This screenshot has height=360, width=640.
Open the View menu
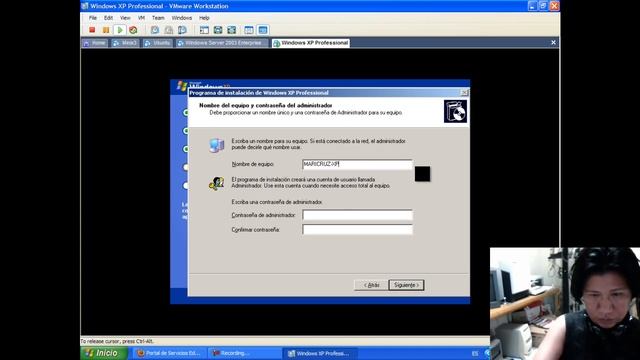tap(125, 18)
